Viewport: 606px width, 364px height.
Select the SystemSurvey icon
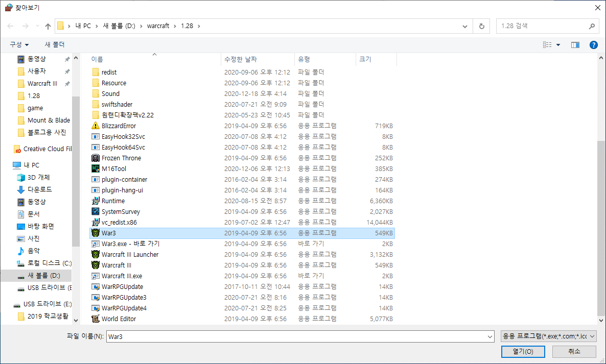(x=96, y=211)
